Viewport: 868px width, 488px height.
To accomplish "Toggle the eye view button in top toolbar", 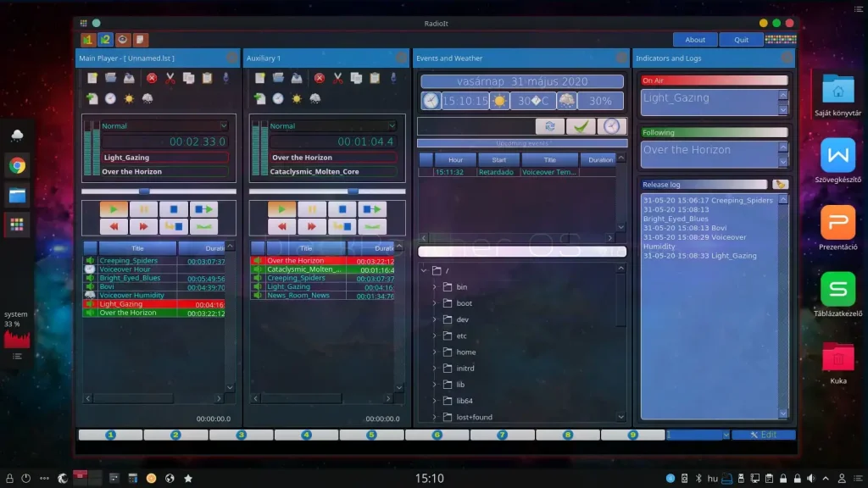I will tap(122, 40).
